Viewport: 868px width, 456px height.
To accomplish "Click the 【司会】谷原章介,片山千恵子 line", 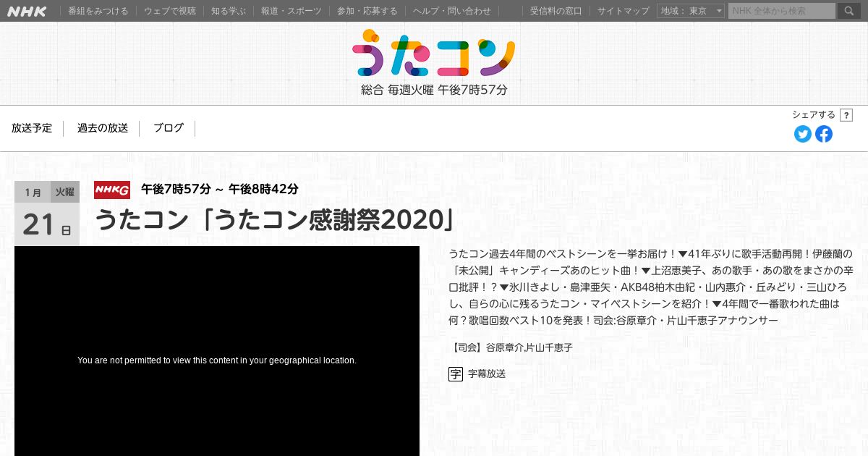I will click(511, 348).
